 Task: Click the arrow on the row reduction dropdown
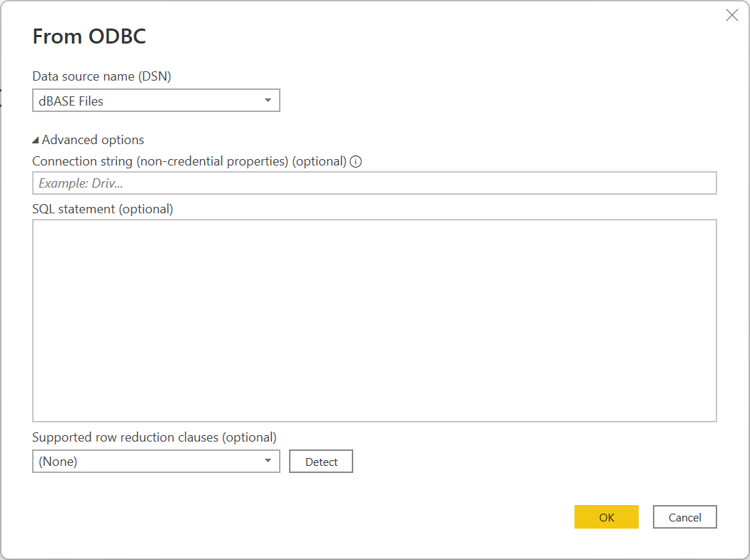coord(269,461)
